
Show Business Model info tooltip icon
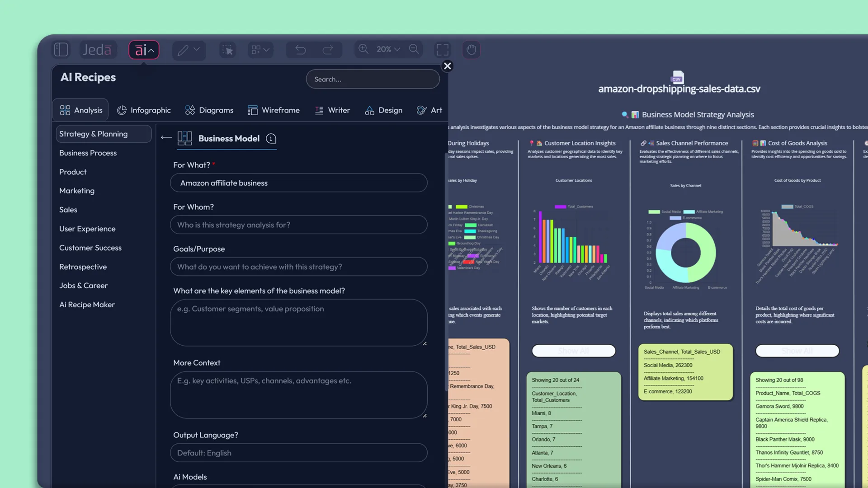point(271,139)
